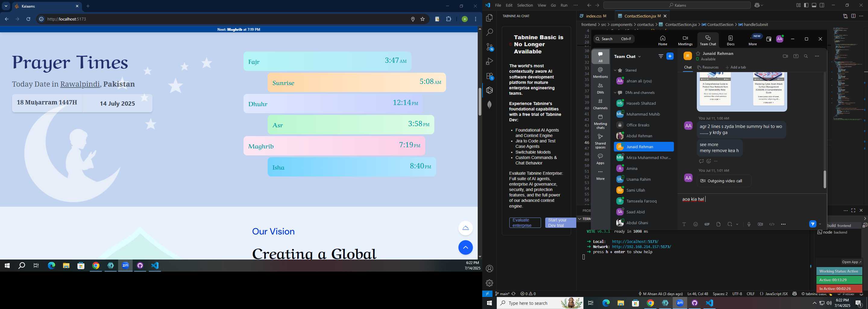Click the Open App button

tap(851, 262)
